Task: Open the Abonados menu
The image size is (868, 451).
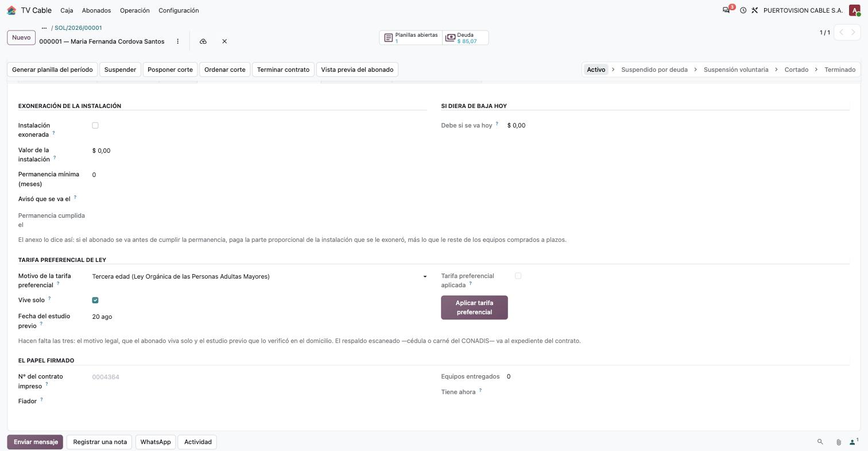Action: (x=96, y=10)
